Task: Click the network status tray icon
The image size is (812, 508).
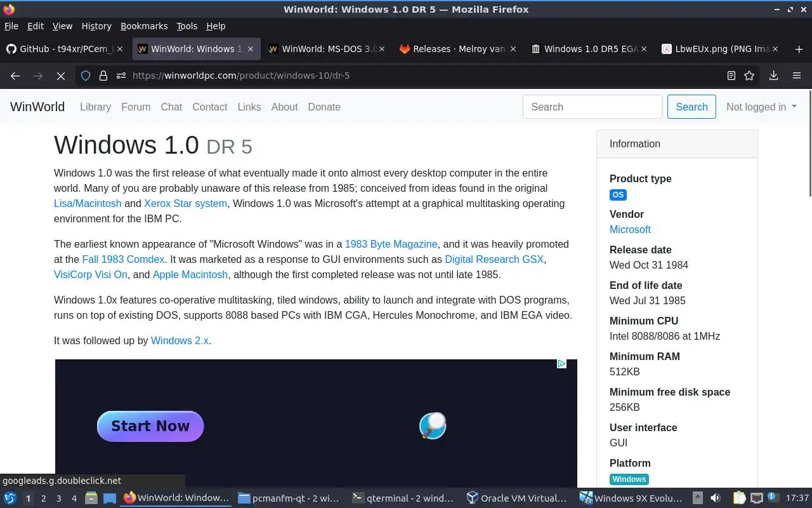Action: [756, 498]
